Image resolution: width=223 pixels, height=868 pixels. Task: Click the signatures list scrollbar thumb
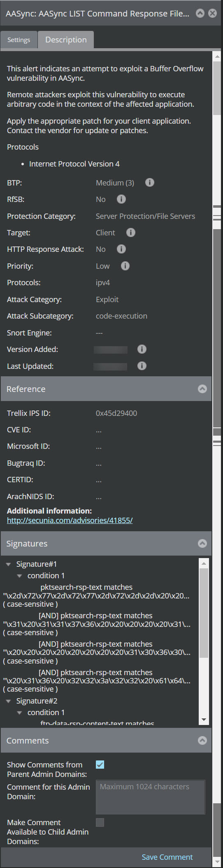point(204,613)
